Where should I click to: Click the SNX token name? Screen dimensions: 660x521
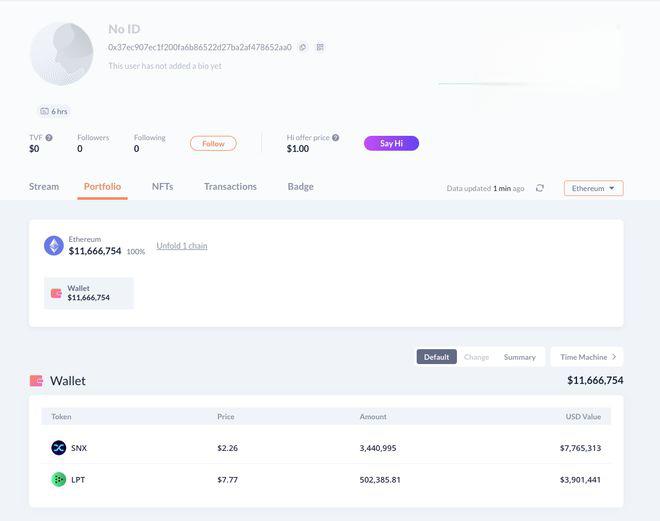tap(79, 448)
